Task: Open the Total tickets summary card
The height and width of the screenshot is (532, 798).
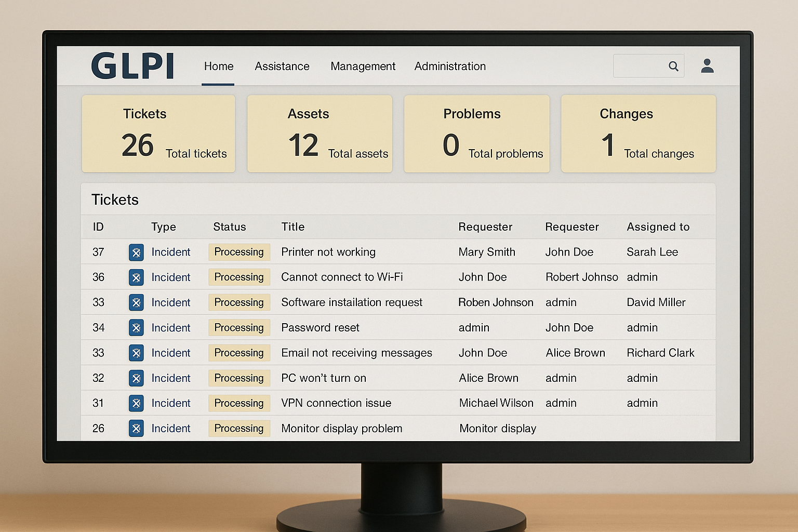Action: coord(158,134)
